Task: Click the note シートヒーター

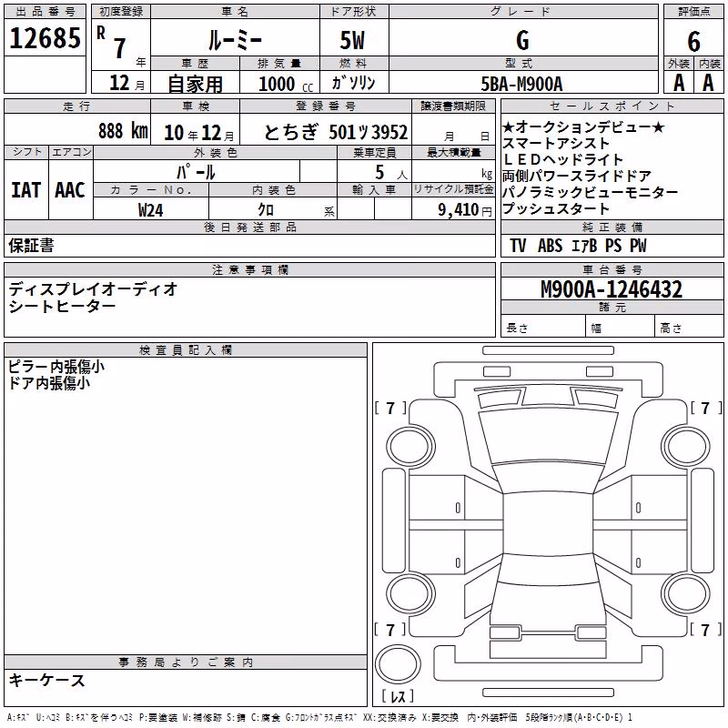Action: [62, 306]
